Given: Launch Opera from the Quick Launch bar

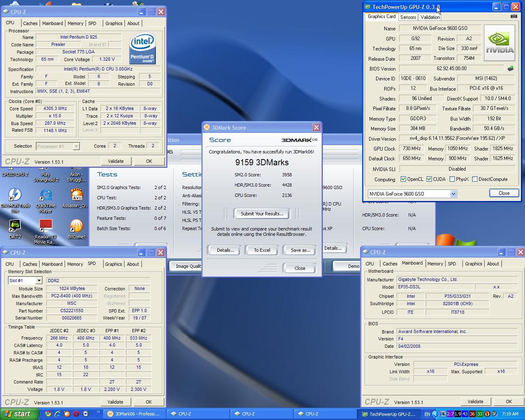Looking at the screenshot, I should (x=76, y=414).
